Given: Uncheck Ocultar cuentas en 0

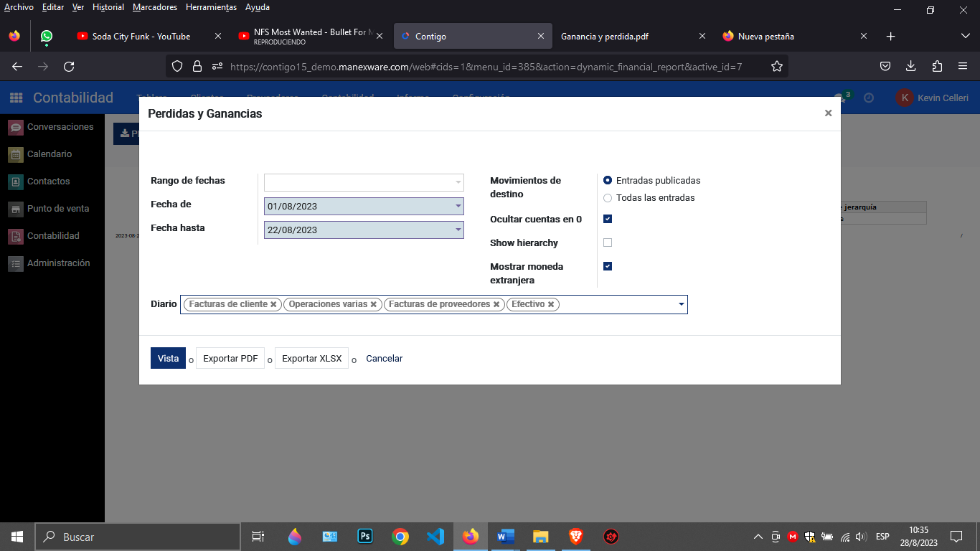Looking at the screenshot, I should tap(608, 219).
